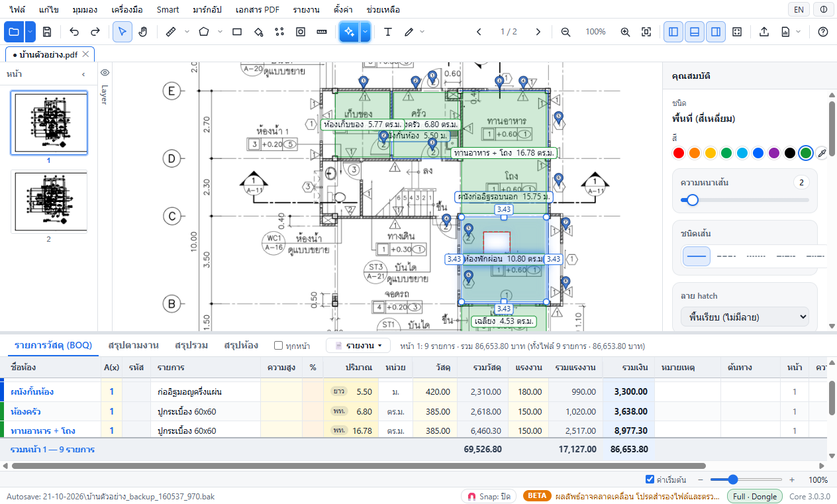Screen dimensions: 837x504
Task: Select the ruler measurement tool
Action: (x=171, y=32)
